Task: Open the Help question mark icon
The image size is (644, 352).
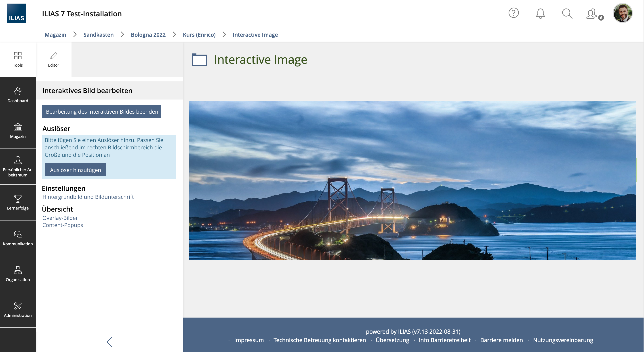Action: (x=514, y=13)
